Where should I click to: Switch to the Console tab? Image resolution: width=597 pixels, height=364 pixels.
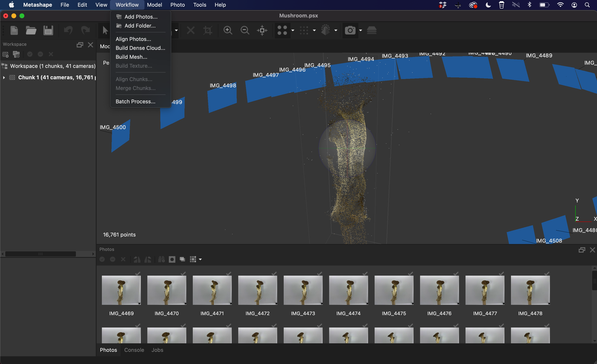(x=134, y=350)
